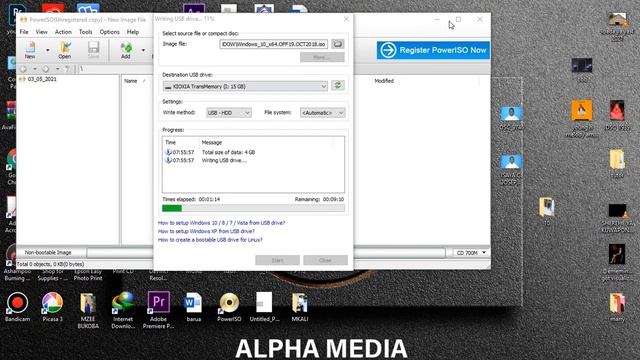Click the greyed More button
This screenshot has width=640, height=360.
click(322, 57)
